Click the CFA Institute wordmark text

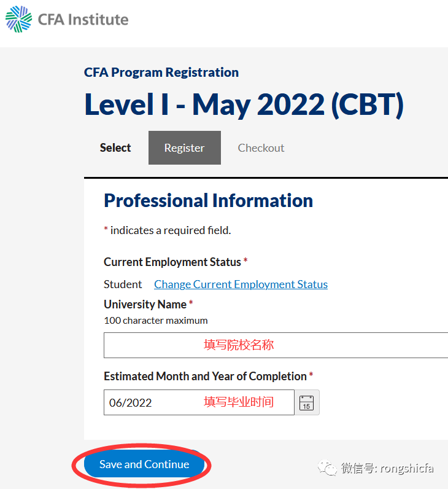(83, 20)
